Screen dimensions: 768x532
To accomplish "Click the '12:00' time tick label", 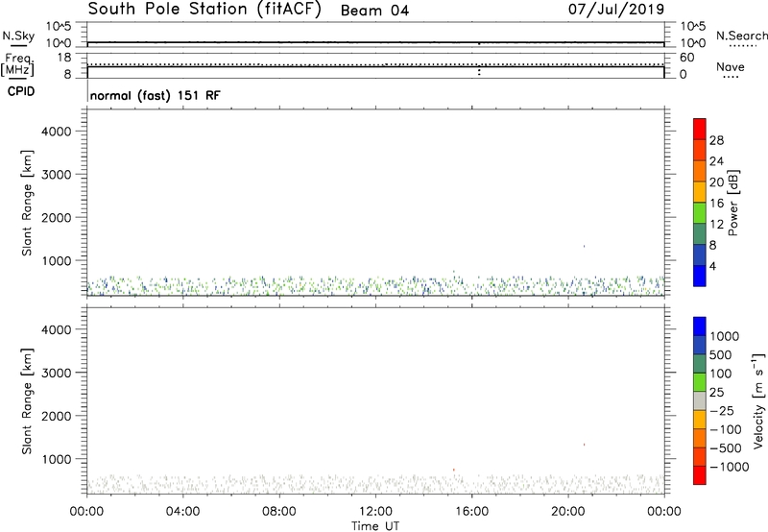I will click(375, 512).
